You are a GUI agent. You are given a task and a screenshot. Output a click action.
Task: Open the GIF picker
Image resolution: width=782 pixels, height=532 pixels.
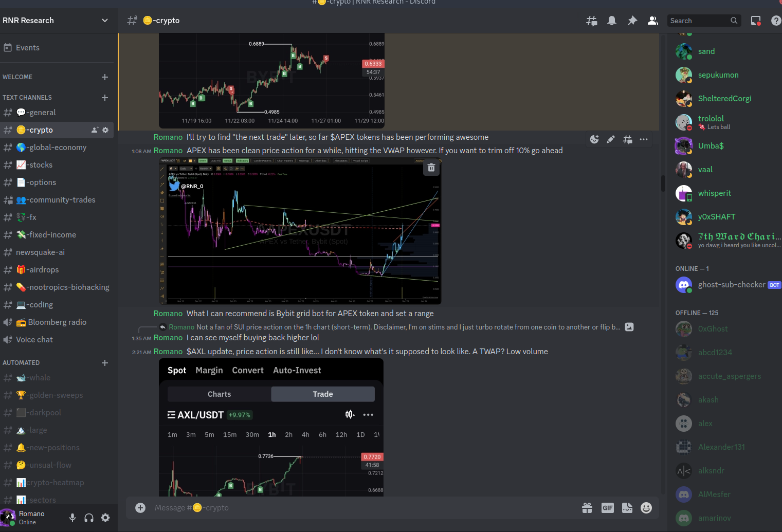(x=608, y=508)
